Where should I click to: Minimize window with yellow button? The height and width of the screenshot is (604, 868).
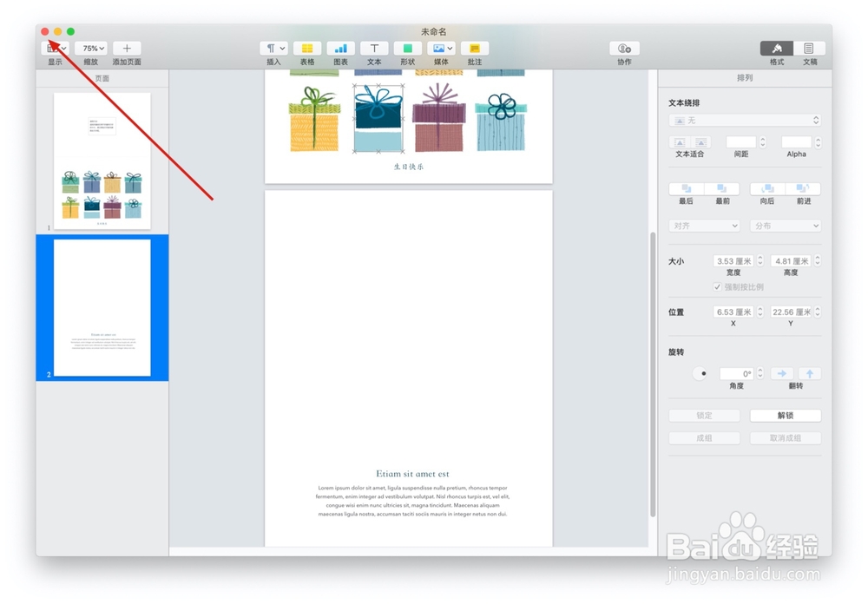[57, 31]
